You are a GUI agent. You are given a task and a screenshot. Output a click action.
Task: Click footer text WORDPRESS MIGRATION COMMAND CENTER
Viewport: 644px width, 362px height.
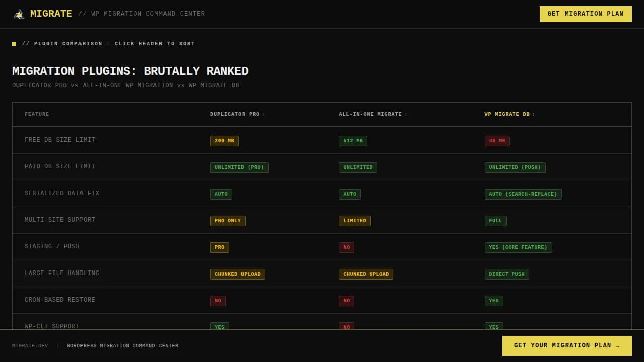click(x=123, y=346)
